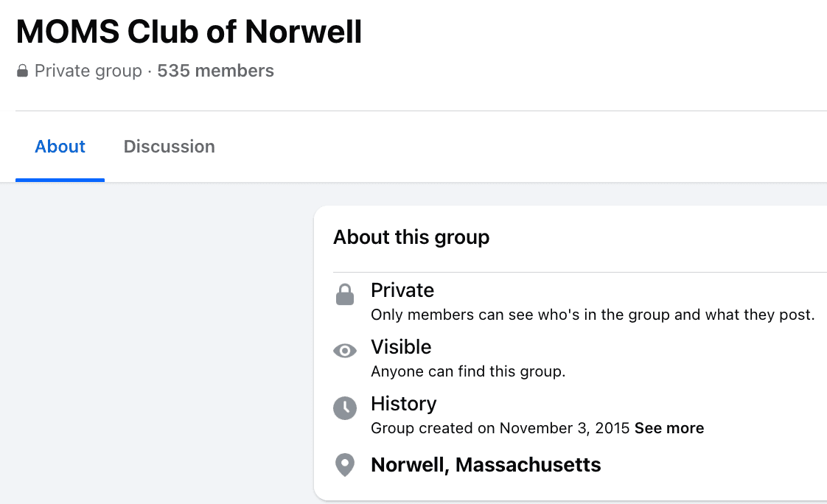The image size is (827, 504).
Task: Click the Private group label under the title
Action: tap(88, 71)
